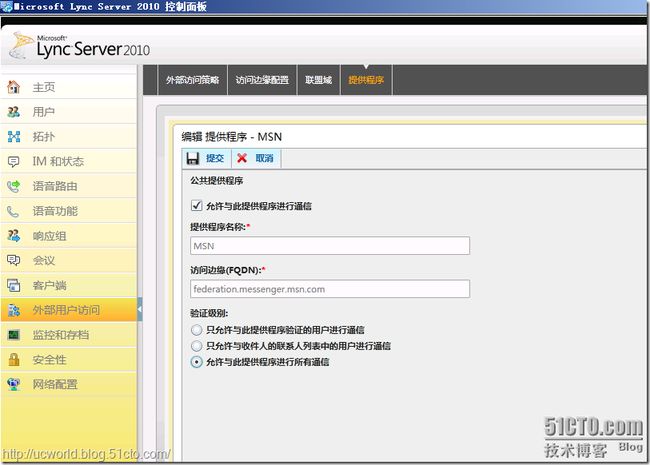Click the 提供程序名称 field containing MSN
Viewport: 650px width, 465px height.
[x=330, y=246]
